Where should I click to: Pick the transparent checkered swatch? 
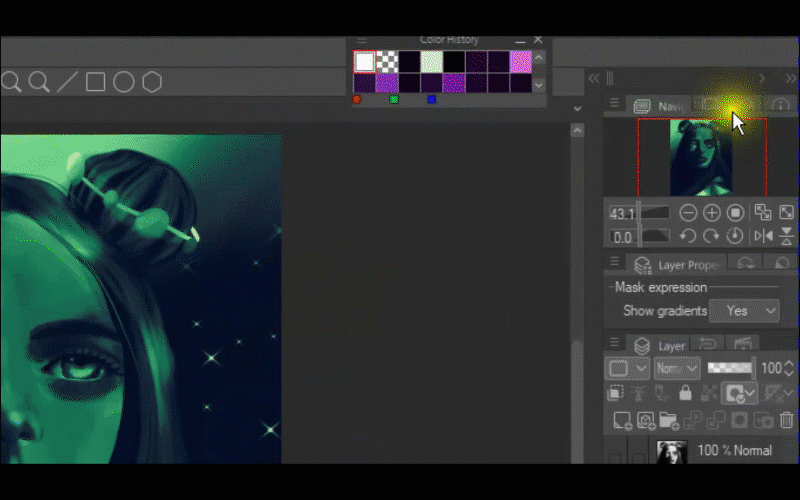pyautogui.click(x=387, y=62)
